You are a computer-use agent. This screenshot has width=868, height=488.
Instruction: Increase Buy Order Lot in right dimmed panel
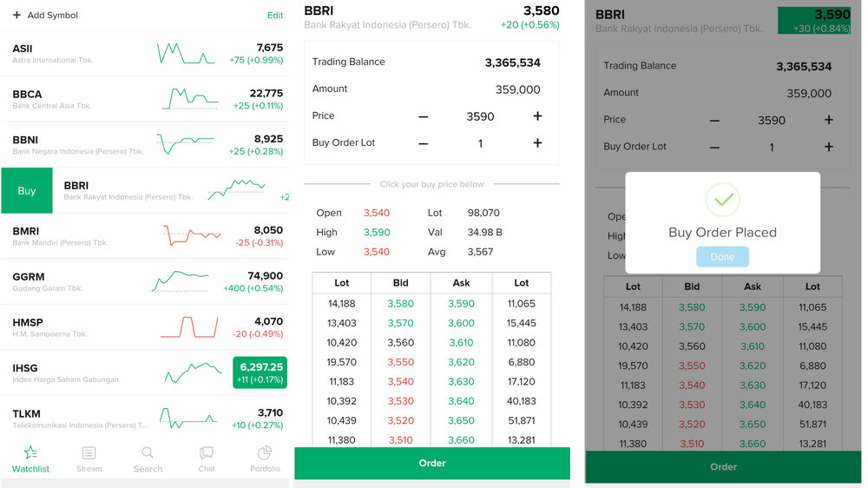pos(829,147)
